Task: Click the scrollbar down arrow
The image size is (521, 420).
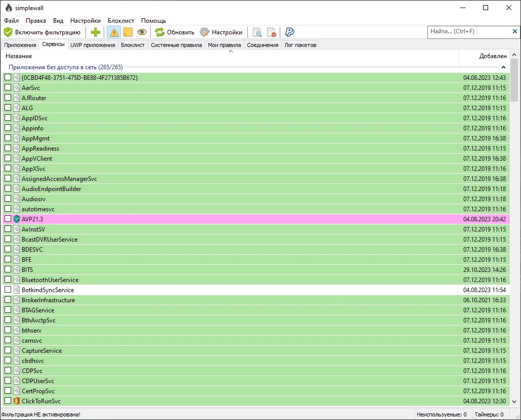Action: [514, 402]
